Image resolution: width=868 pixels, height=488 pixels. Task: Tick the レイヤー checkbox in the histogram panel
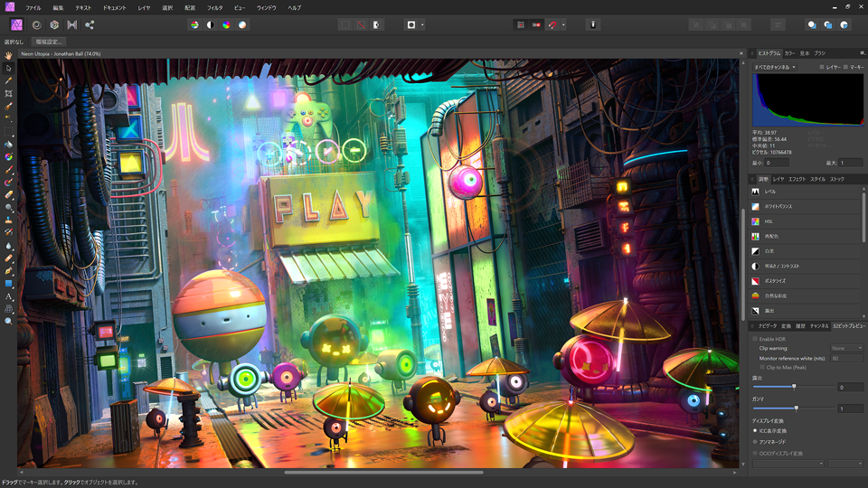822,67
